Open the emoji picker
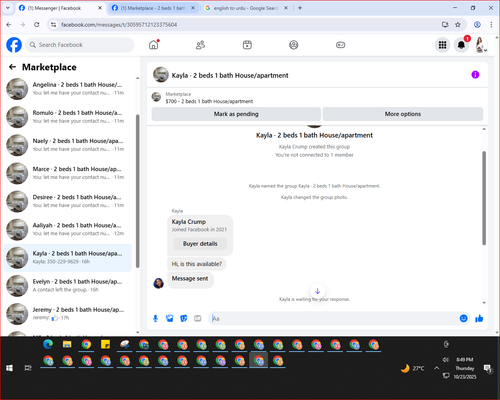Image resolution: width=500 pixels, height=400 pixels. tap(463, 318)
